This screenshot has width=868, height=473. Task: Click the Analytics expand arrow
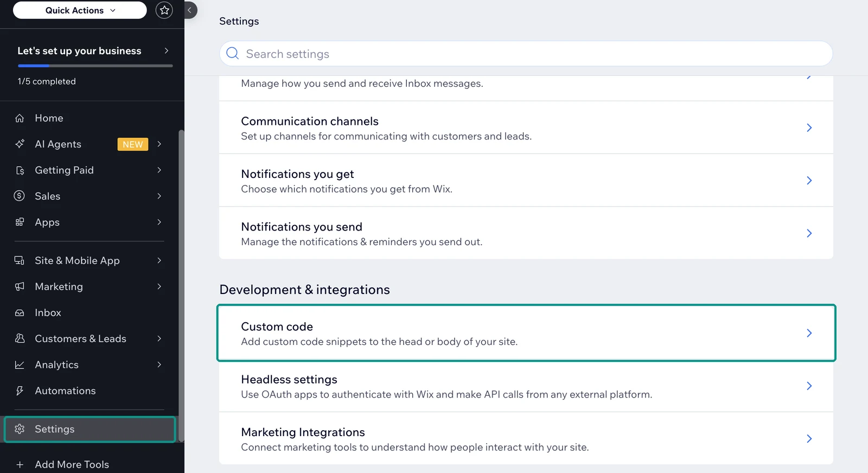coord(159,365)
